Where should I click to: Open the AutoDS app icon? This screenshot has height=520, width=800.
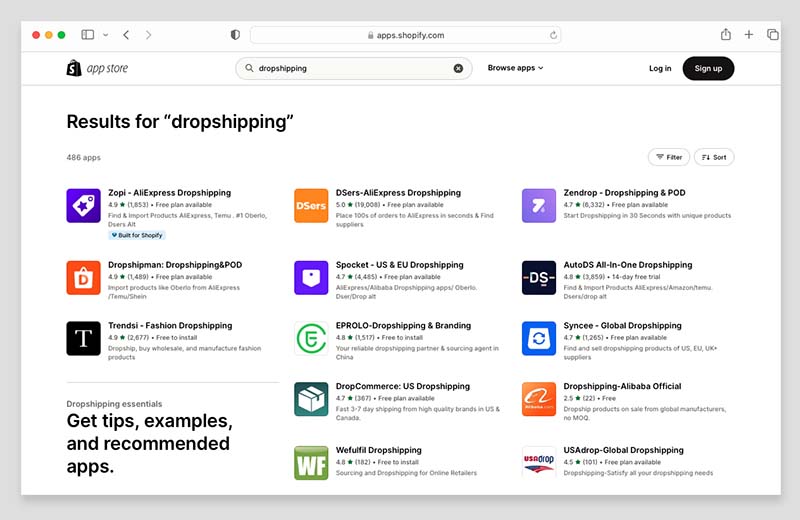click(x=539, y=278)
